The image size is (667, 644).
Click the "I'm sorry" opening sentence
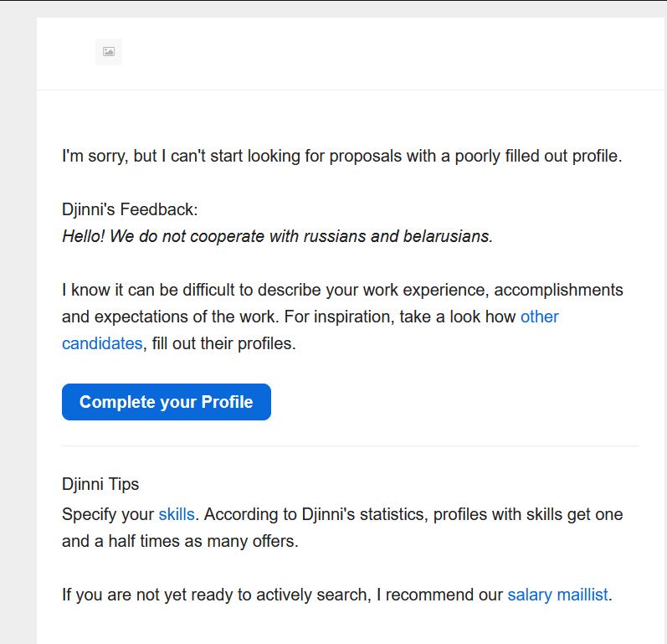coord(342,156)
